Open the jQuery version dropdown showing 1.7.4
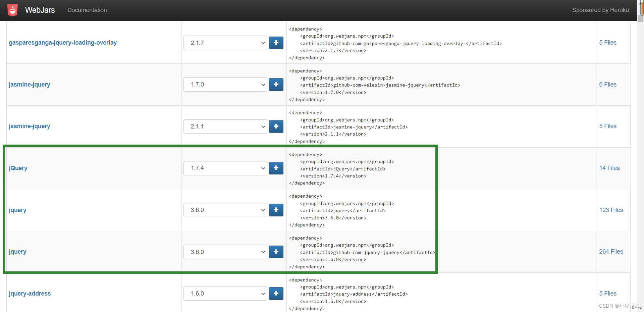The image size is (644, 312). pos(225,168)
